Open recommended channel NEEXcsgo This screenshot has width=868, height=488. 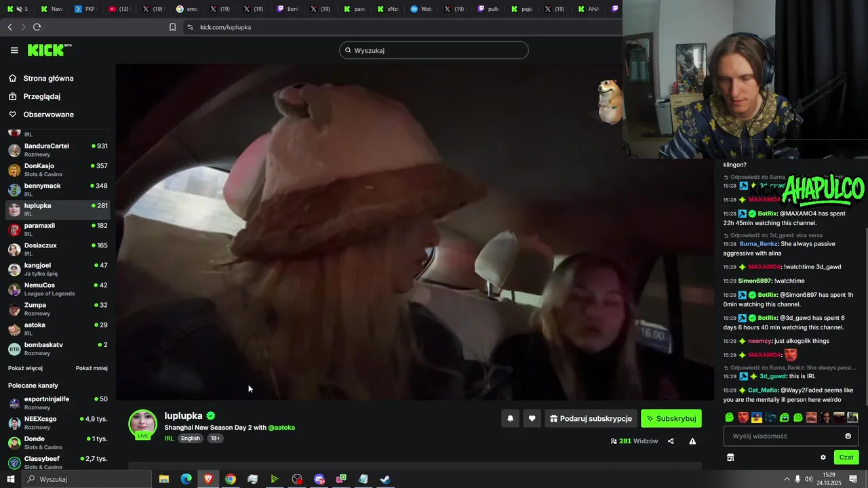(58, 423)
